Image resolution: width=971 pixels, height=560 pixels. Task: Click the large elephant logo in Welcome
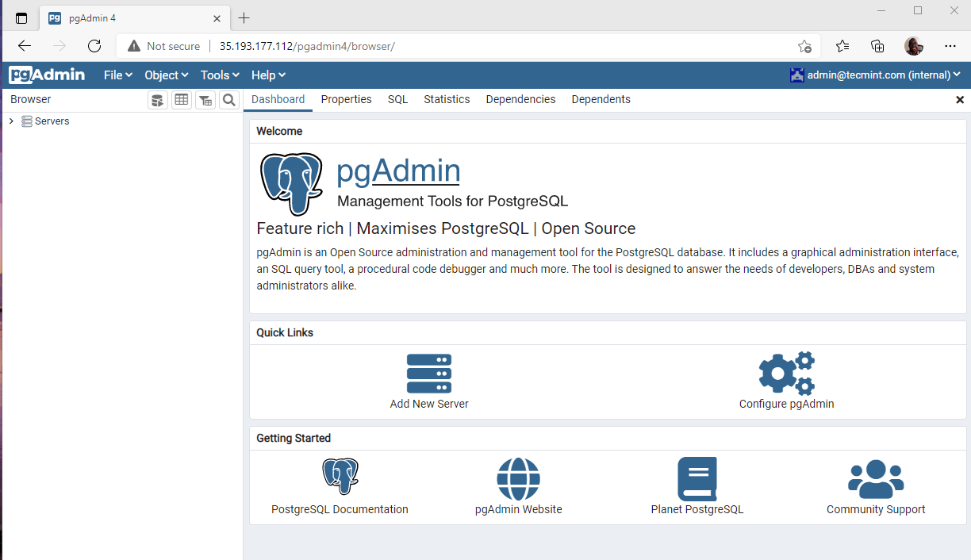pos(292,184)
